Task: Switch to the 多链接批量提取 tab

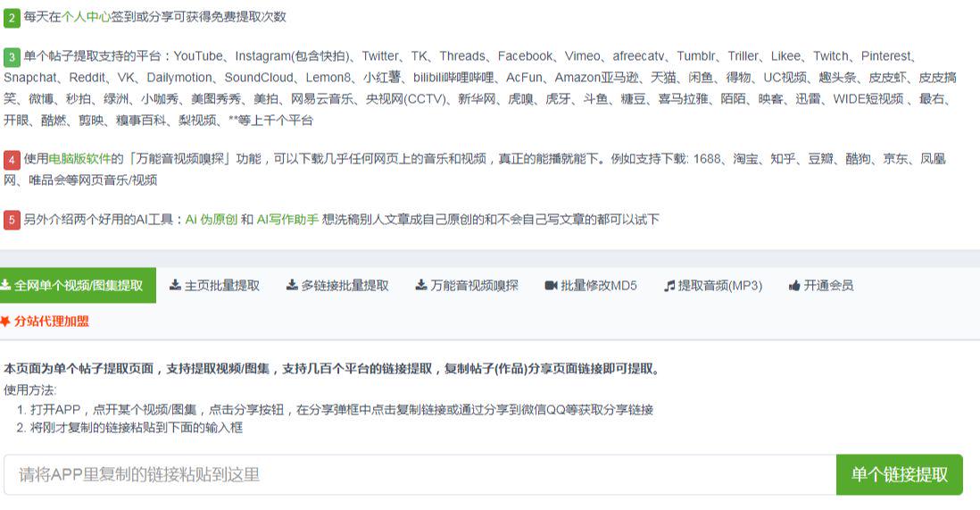Action: [337, 285]
